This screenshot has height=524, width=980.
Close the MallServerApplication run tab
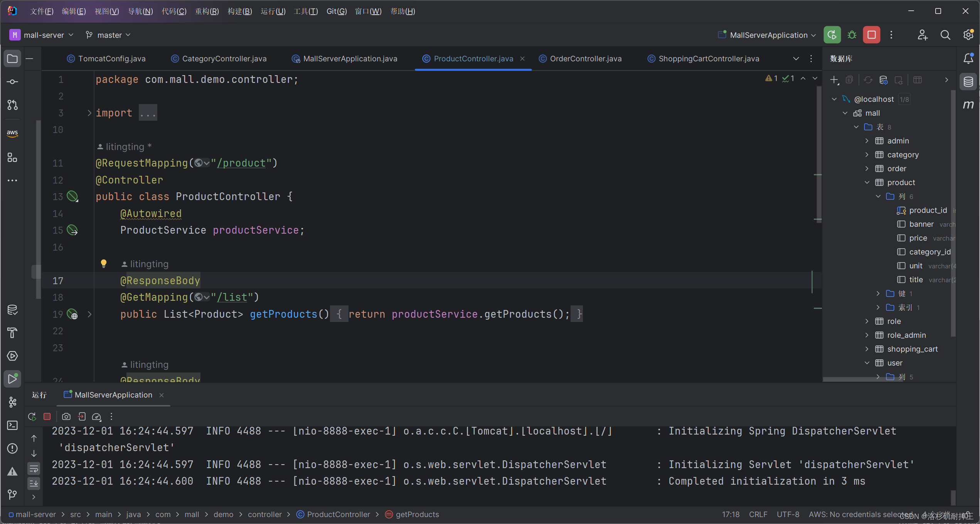[x=162, y=395]
